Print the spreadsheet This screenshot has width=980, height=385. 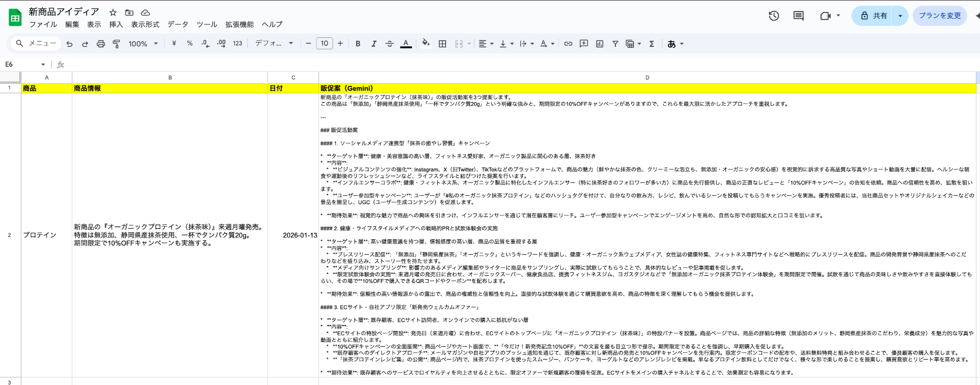tap(100, 44)
